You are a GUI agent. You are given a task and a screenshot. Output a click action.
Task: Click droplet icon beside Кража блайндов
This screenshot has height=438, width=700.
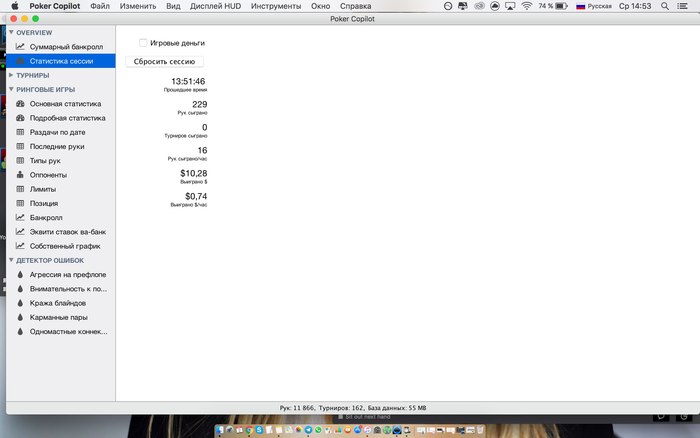click(x=20, y=303)
